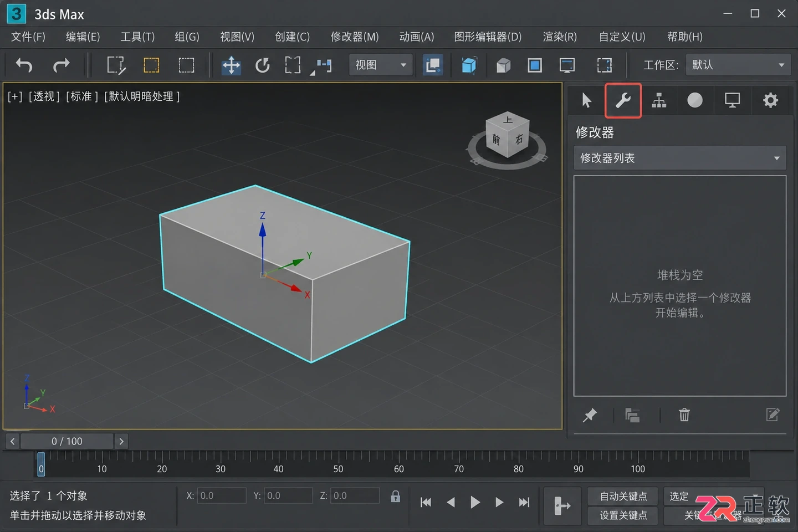Viewport: 798px width, 532px height.
Task: Toggle show end result below the stack
Action: pyautogui.click(x=632, y=415)
